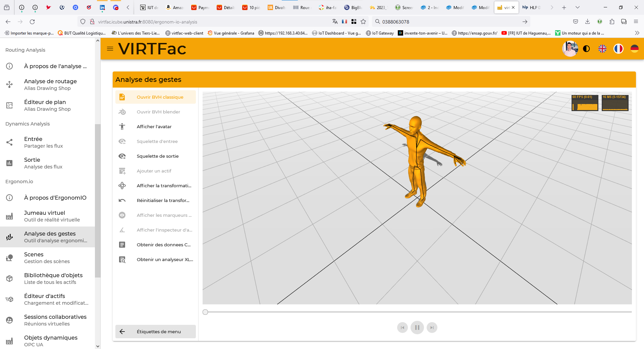Click Obtenir un analyseur XLS item
This screenshot has width=644, height=349.
point(156,259)
